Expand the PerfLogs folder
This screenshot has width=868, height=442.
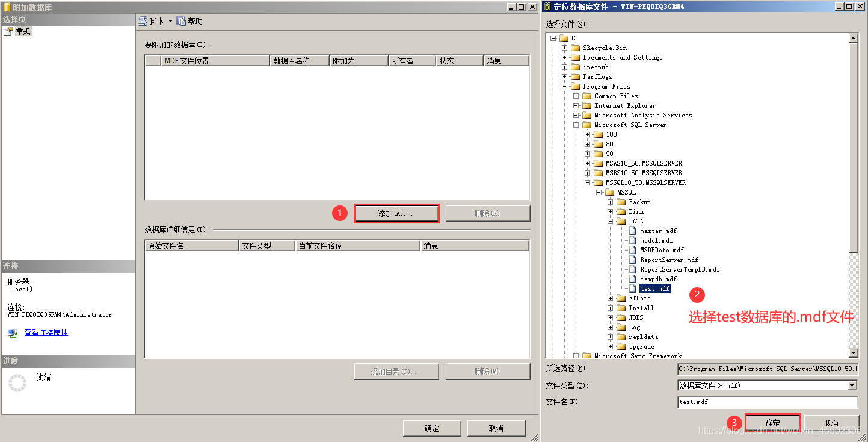565,76
